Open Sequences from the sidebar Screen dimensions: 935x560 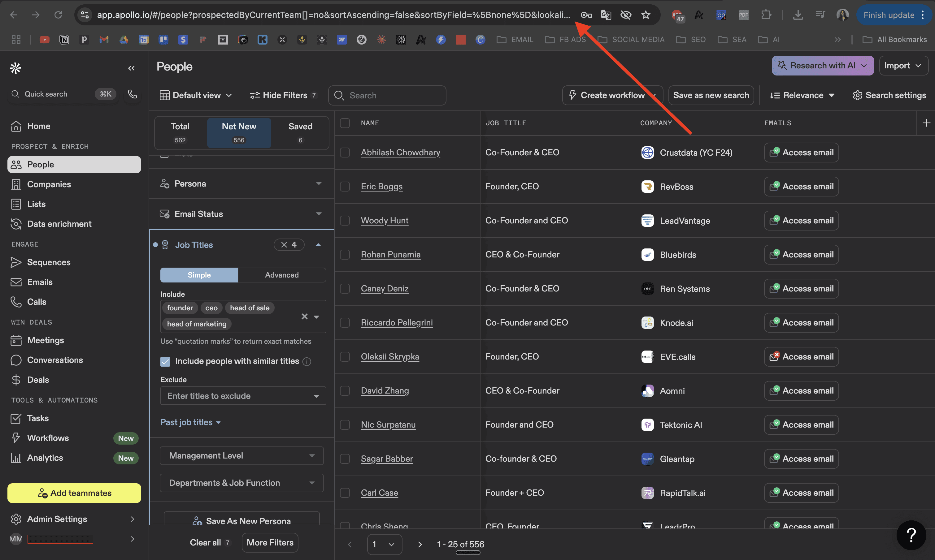pyautogui.click(x=49, y=262)
